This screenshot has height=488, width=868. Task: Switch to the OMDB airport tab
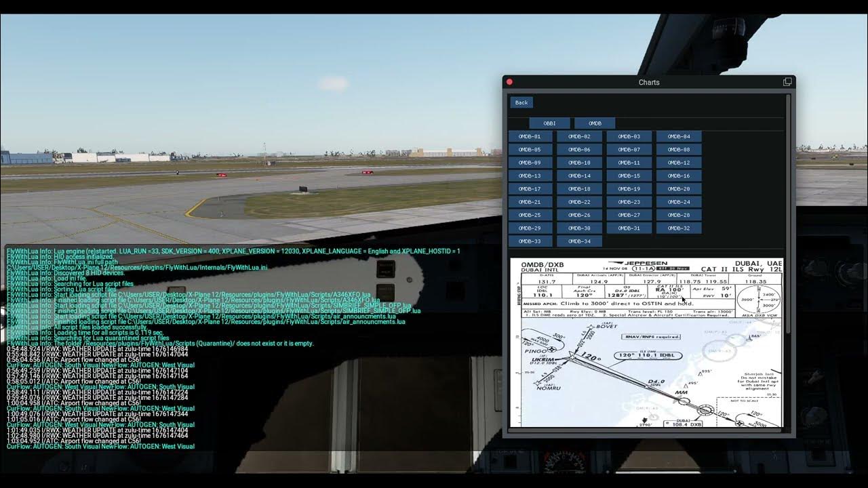(x=595, y=123)
